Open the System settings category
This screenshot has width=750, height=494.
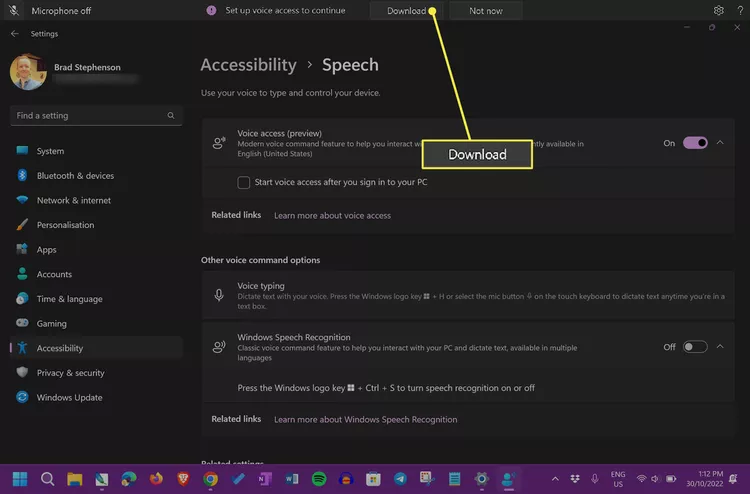pyautogui.click(x=96, y=151)
